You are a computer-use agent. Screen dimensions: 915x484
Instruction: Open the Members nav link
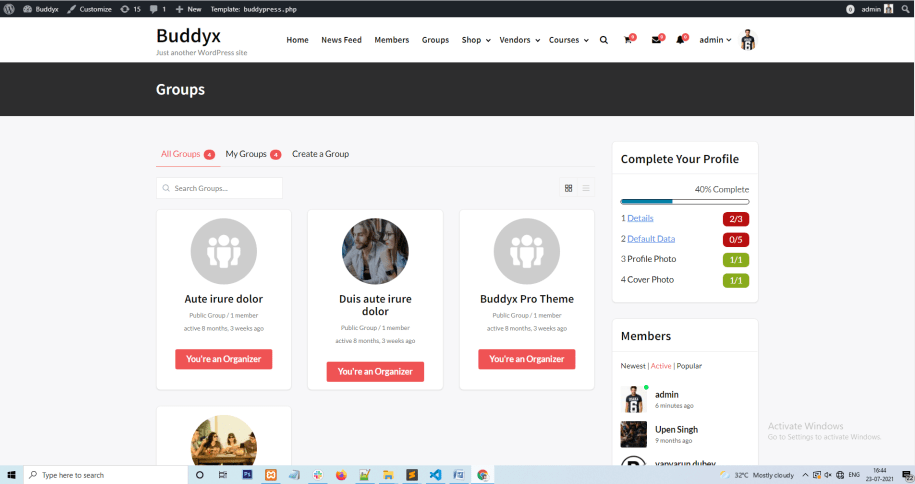[392, 40]
